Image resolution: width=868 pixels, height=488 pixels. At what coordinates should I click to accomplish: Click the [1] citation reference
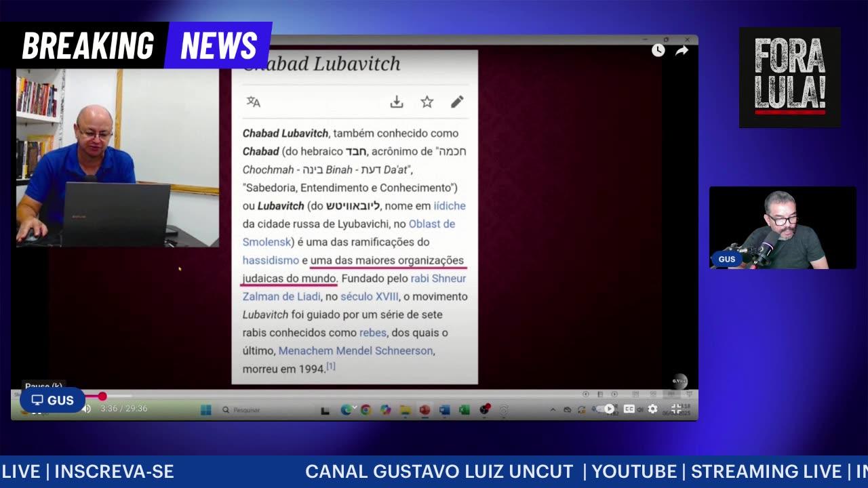[331, 366]
